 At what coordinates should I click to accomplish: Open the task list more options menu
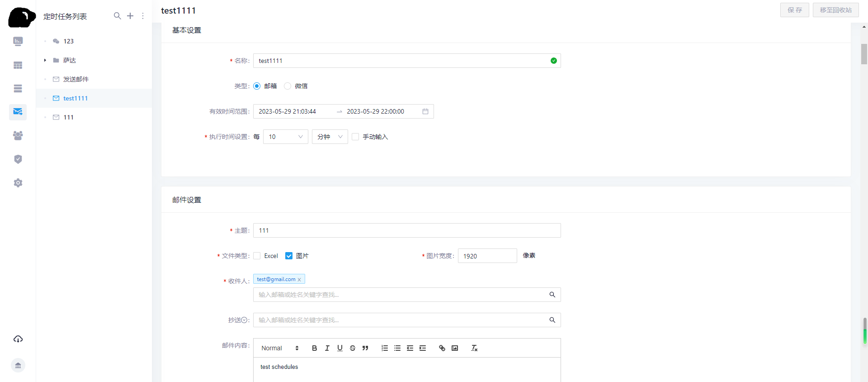point(143,16)
